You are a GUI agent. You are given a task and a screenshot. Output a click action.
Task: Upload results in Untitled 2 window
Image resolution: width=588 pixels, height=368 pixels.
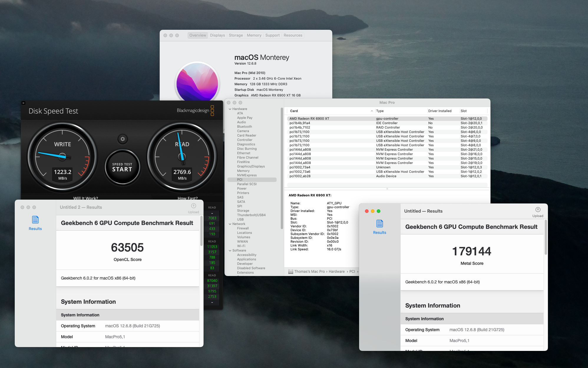click(x=194, y=208)
